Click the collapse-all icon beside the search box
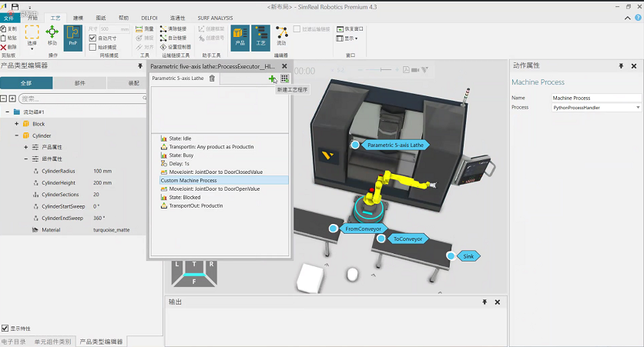This screenshot has height=347, width=644. [3, 98]
